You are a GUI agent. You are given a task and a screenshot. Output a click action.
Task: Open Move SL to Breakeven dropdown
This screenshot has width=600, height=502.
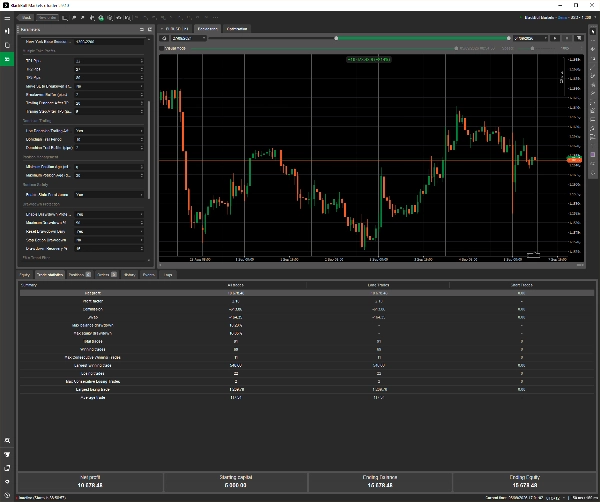109,86
